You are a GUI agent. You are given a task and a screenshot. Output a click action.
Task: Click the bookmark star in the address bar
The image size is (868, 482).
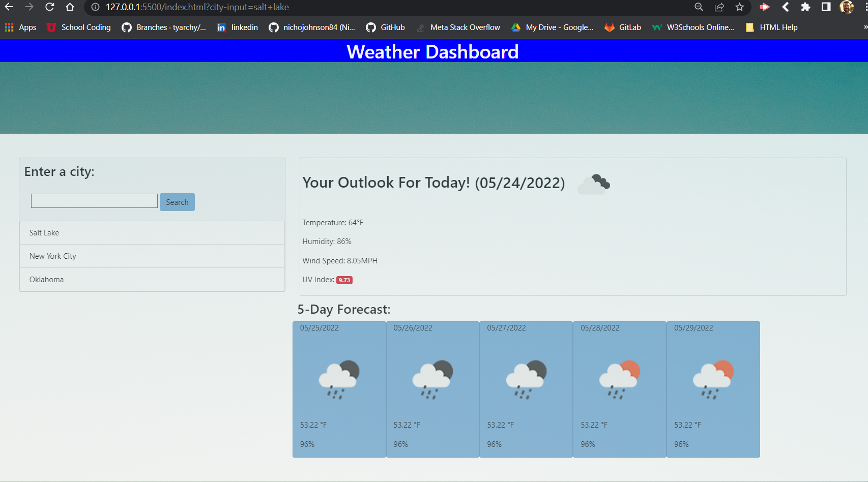[739, 7]
